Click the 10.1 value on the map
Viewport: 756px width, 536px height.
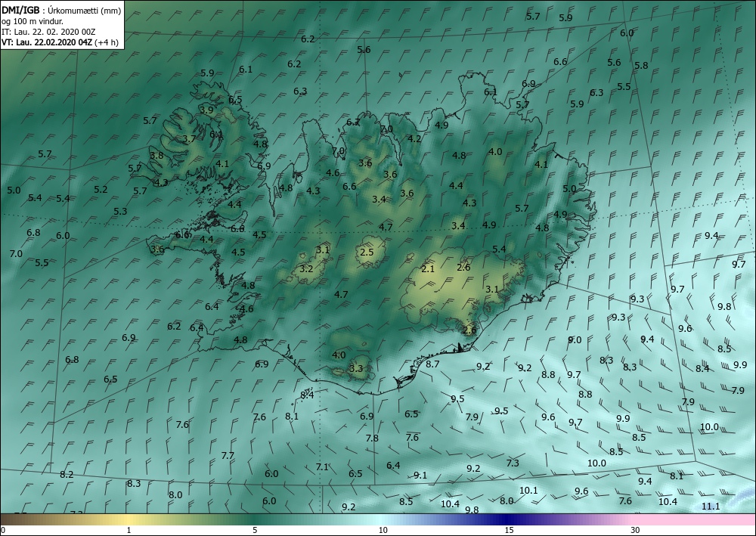(x=528, y=490)
